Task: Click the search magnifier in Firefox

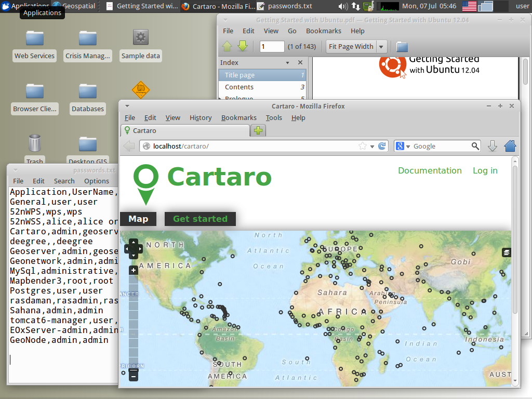Action: (475, 146)
